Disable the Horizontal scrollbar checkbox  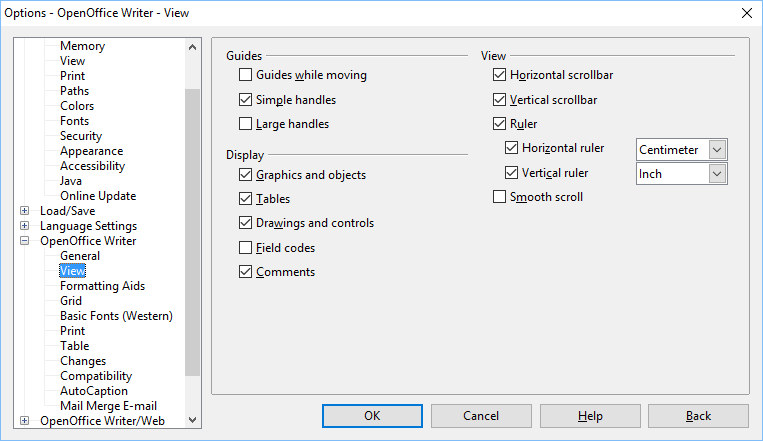pyautogui.click(x=500, y=75)
